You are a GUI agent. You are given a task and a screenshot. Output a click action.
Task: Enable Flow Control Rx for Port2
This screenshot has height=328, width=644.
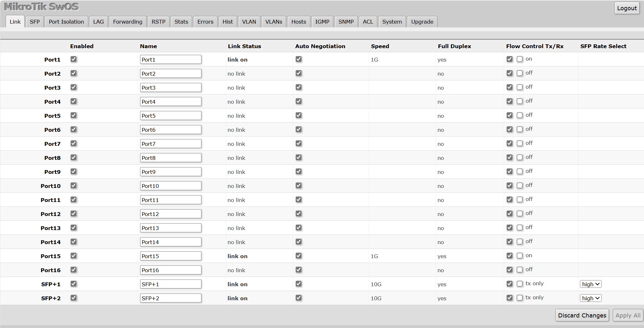pos(520,73)
